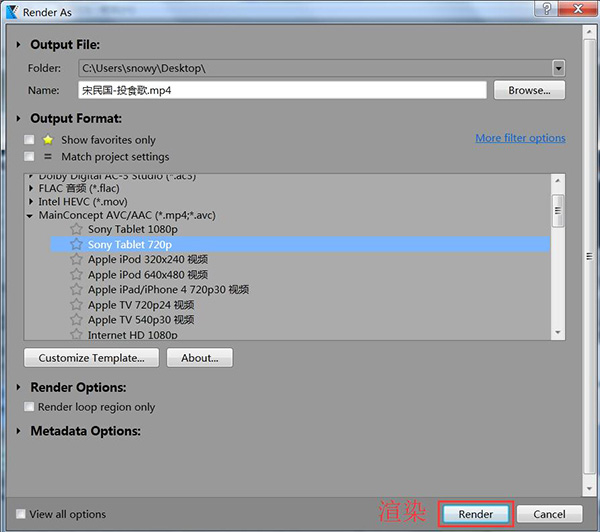
Task: Click star next to Apple TV 540p30
Action: [x=76, y=320]
